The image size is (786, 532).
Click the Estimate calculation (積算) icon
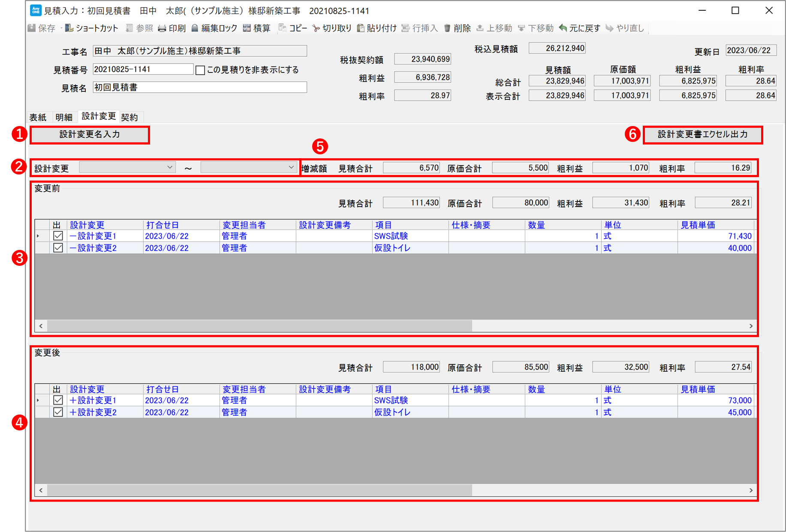pos(247,28)
